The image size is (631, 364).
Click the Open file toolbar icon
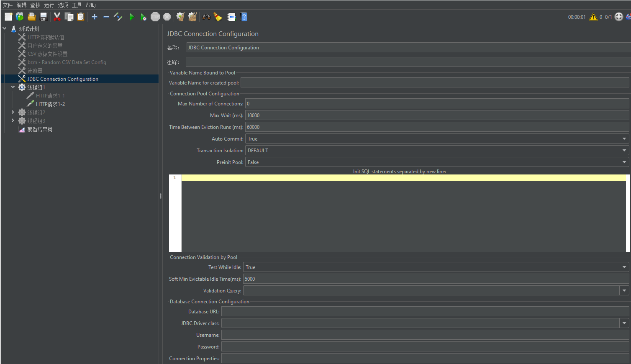point(31,17)
